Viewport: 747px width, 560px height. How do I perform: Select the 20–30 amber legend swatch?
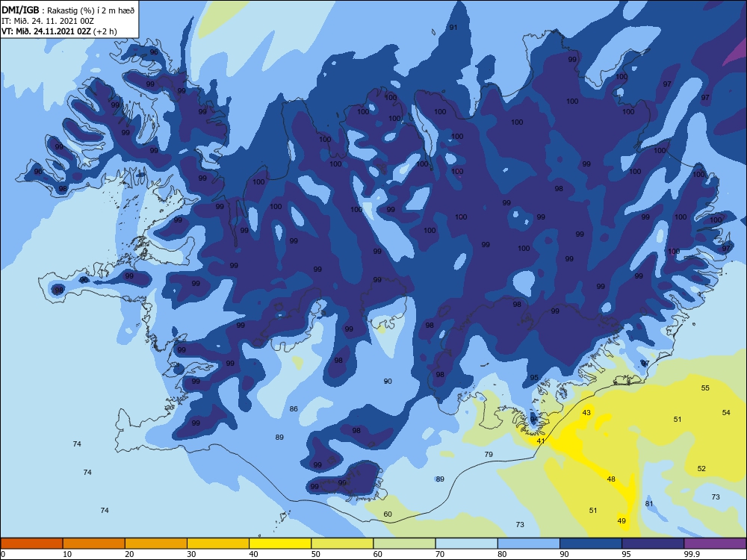coord(156,544)
